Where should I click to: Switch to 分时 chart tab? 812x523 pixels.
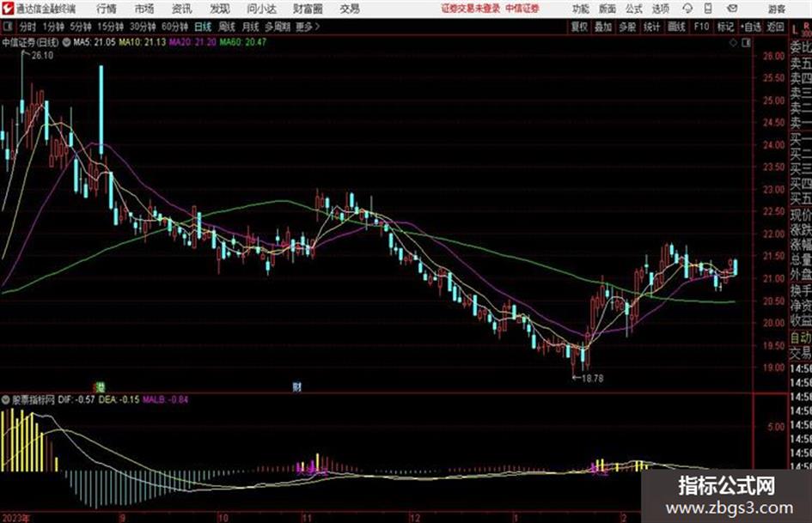pyautogui.click(x=27, y=27)
